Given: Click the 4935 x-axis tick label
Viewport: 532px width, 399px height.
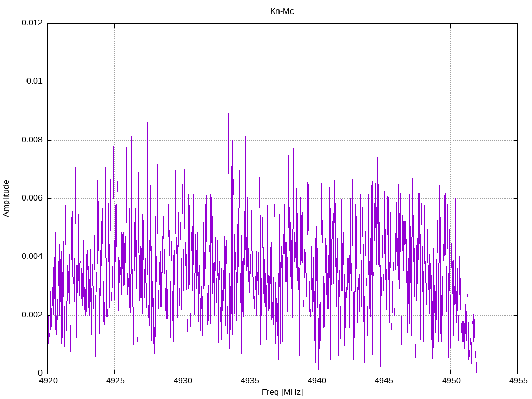Looking at the screenshot, I should [250, 381].
